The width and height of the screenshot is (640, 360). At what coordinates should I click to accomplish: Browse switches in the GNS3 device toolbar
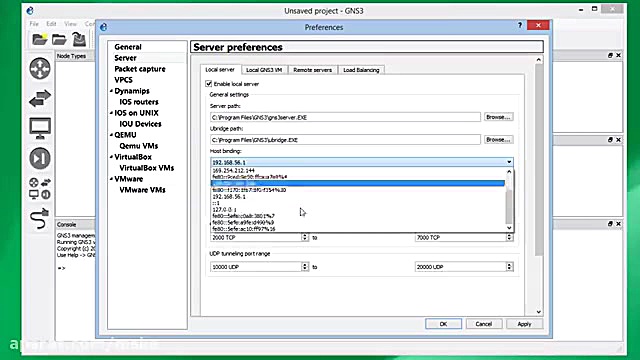tap(40, 98)
